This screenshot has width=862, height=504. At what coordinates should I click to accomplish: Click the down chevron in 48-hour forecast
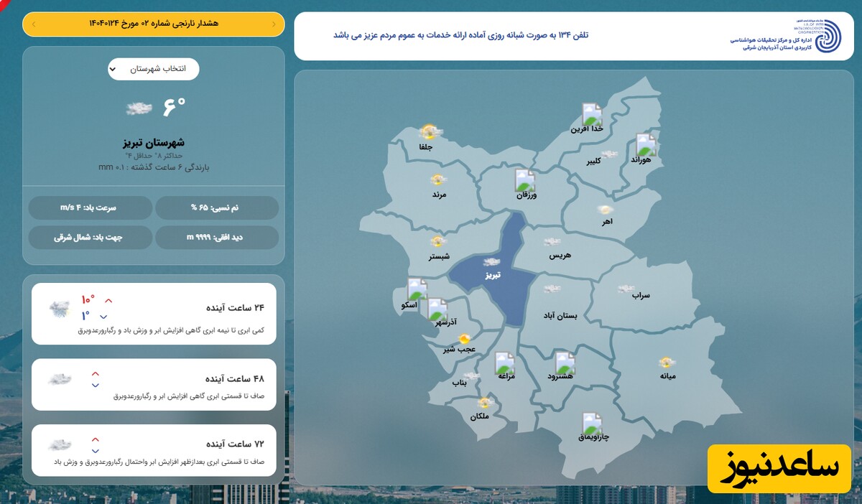pyautogui.click(x=96, y=386)
